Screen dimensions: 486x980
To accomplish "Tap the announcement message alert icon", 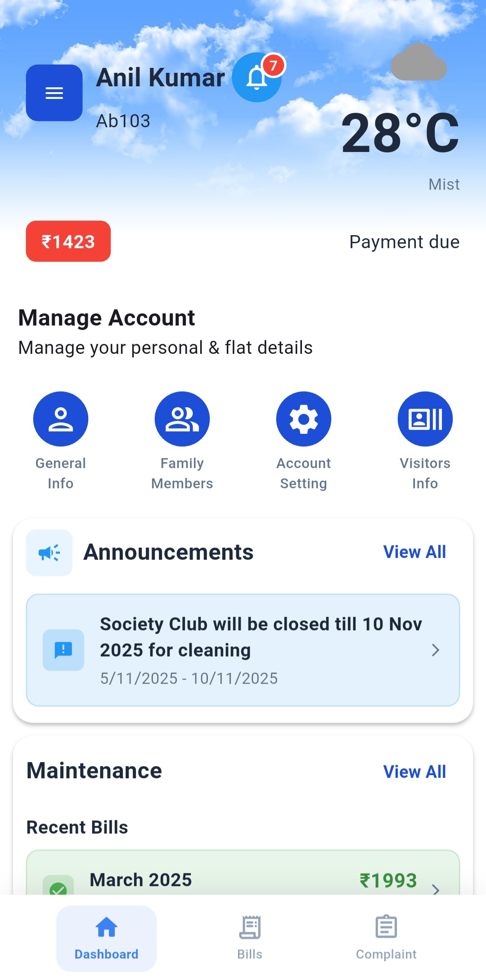I will [63, 650].
